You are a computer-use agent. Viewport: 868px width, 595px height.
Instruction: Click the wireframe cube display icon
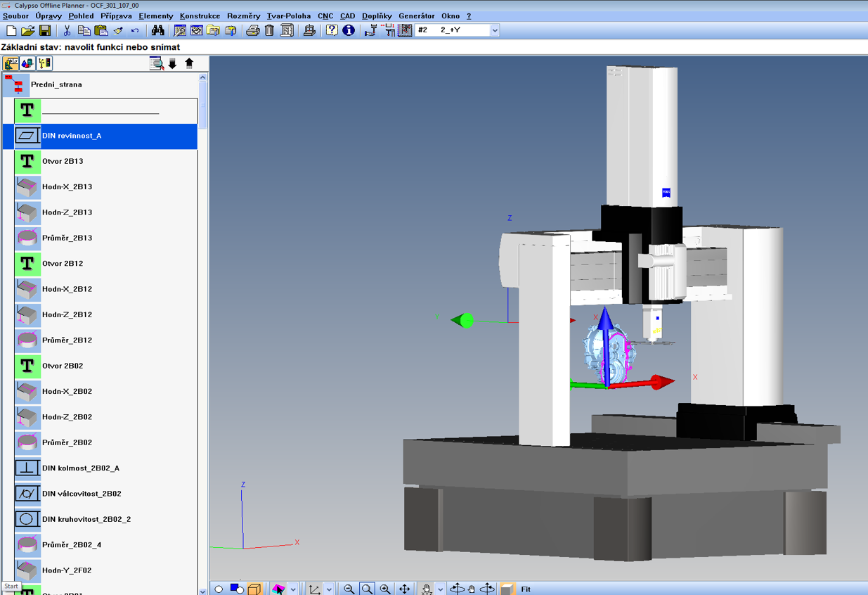pyautogui.click(x=254, y=589)
